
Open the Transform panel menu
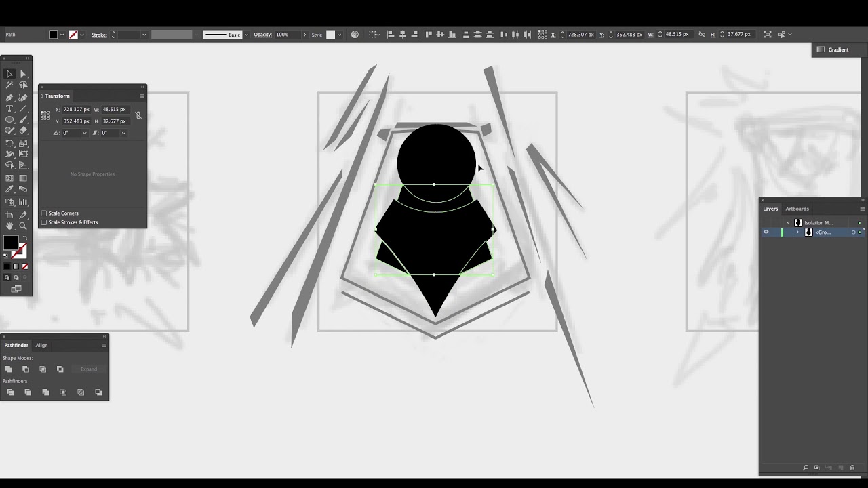142,96
